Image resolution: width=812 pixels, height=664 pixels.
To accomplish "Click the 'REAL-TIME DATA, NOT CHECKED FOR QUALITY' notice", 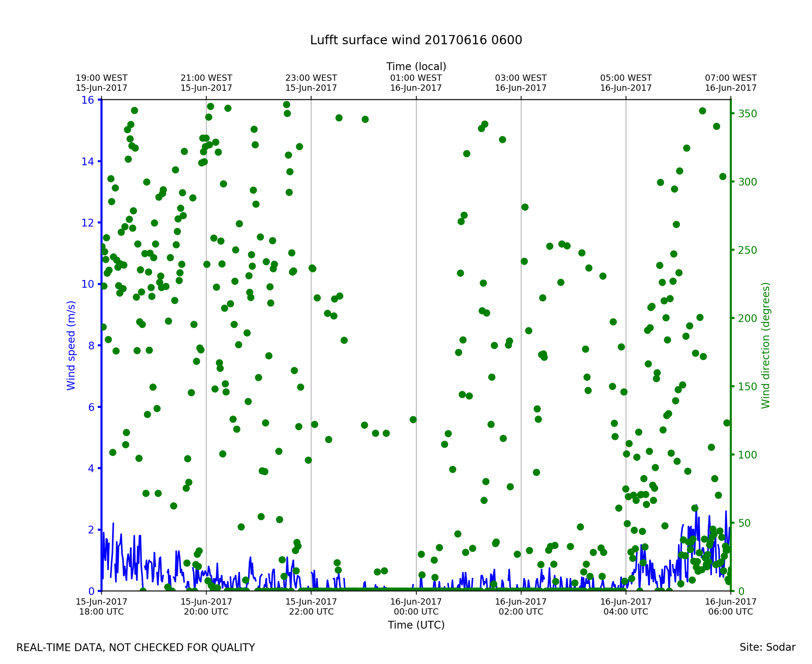I will click(135, 648).
